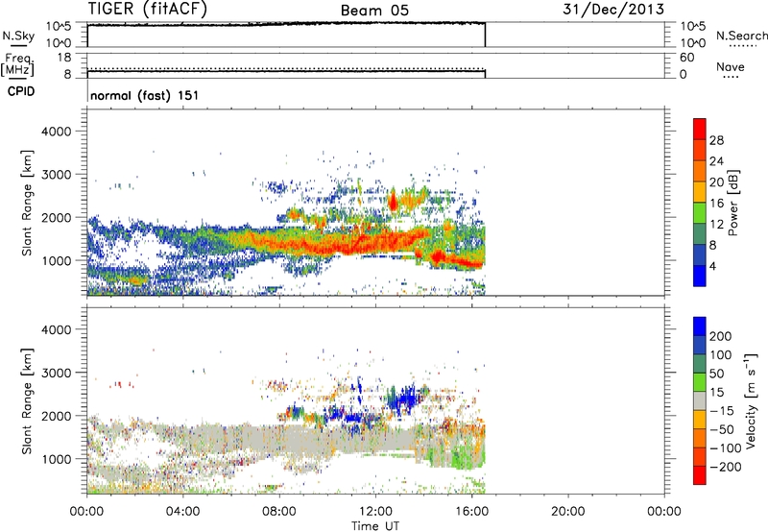768x532 pixels.
Task: Click the 'Power [dB]' colorbar label
Action: click(x=733, y=203)
